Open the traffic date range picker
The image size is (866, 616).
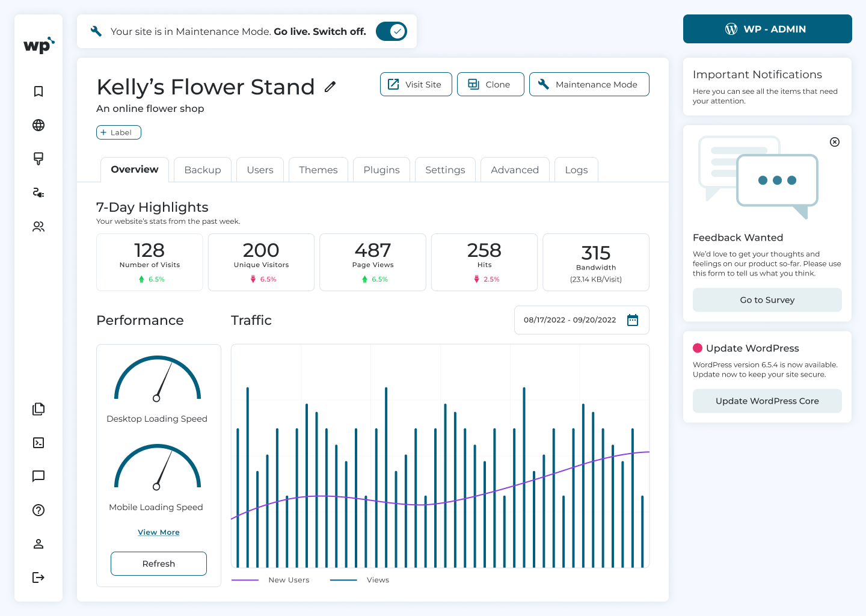pyautogui.click(x=570, y=319)
